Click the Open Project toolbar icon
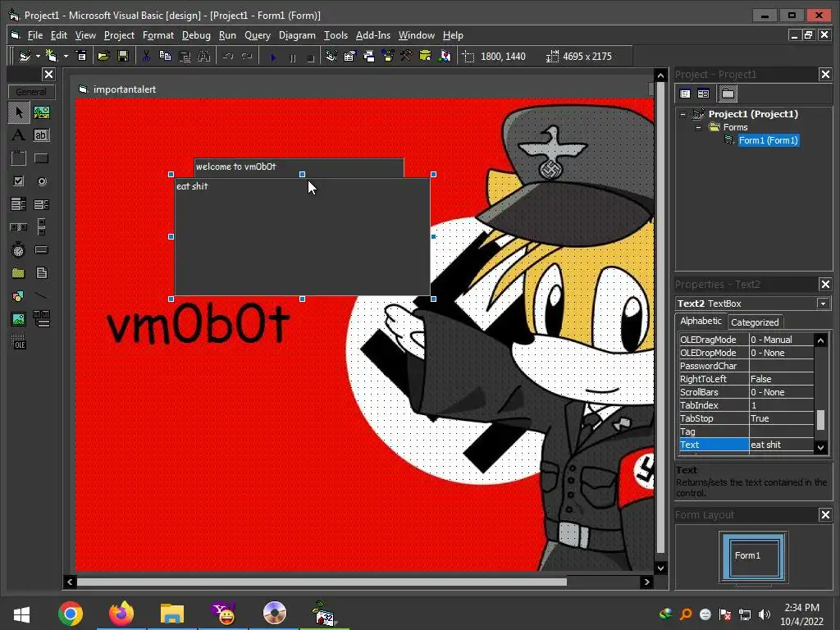The image size is (840, 630). click(104, 57)
